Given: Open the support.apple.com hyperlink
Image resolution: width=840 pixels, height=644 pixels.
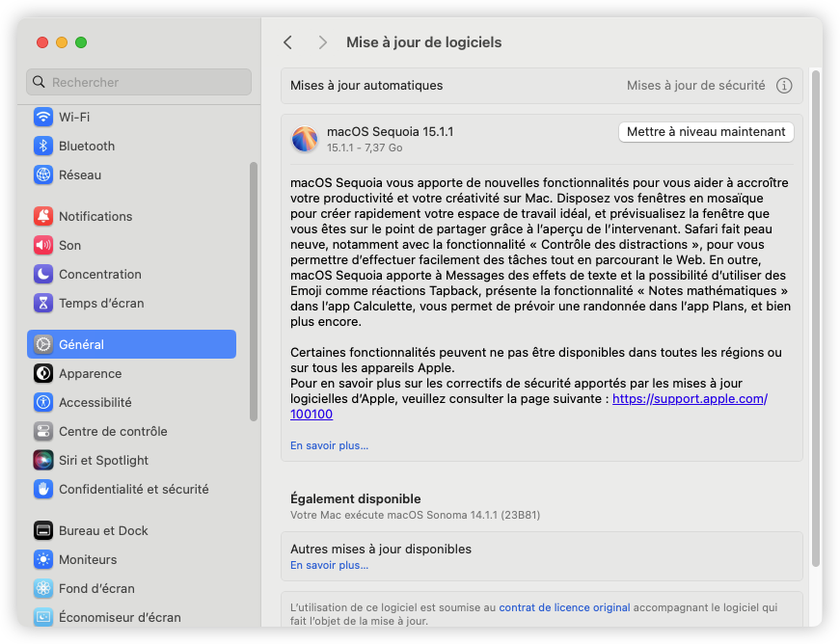Looking at the screenshot, I should pyautogui.click(x=690, y=399).
